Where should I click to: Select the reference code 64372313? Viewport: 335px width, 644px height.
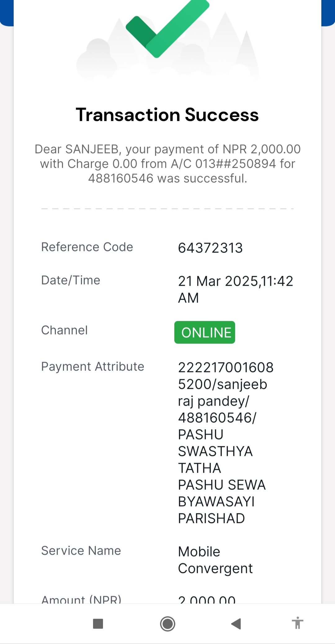click(210, 248)
